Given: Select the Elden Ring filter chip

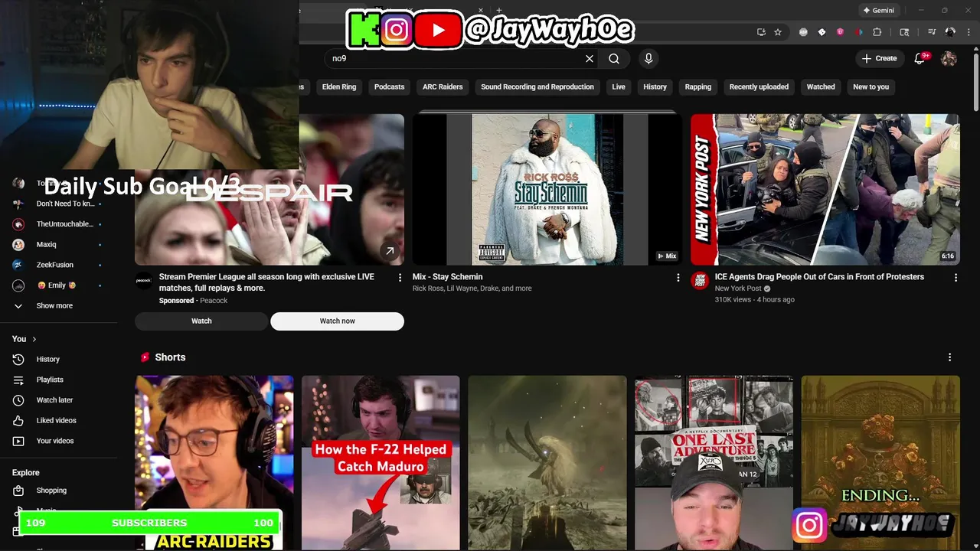Looking at the screenshot, I should point(339,86).
